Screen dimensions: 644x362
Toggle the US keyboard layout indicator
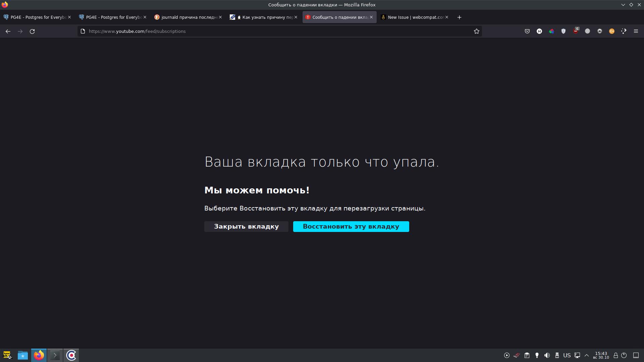click(x=568, y=355)
